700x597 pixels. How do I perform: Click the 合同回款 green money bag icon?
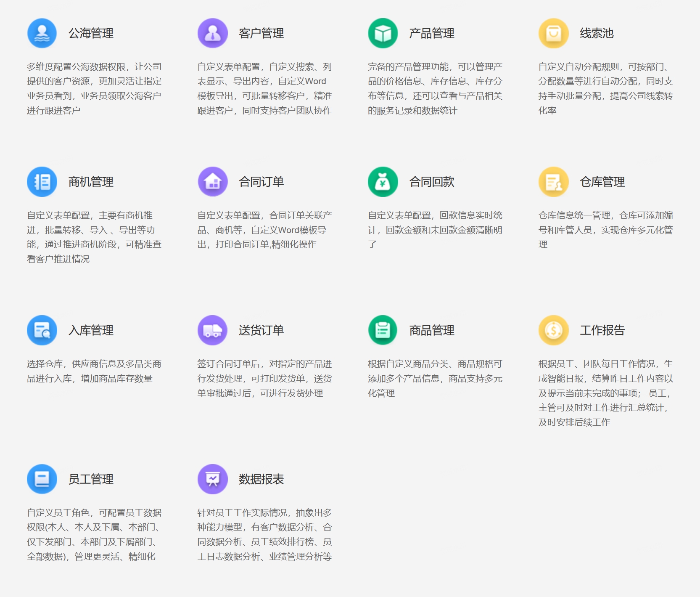383,182
